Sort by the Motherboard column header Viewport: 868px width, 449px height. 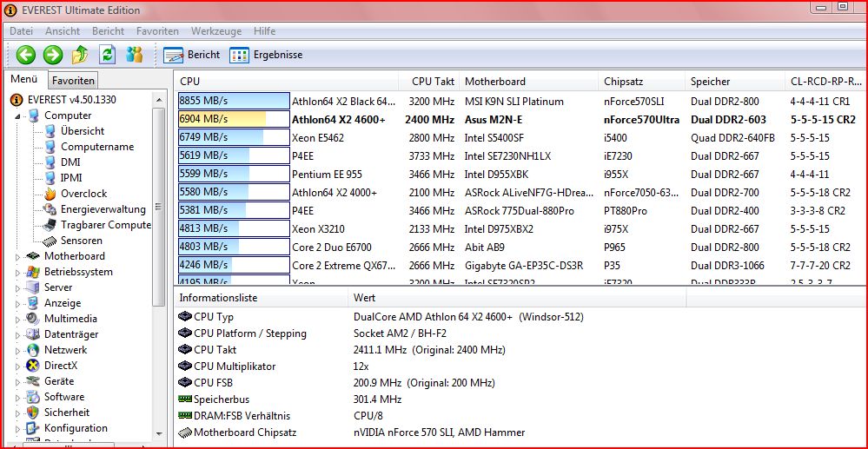[528, 82]
